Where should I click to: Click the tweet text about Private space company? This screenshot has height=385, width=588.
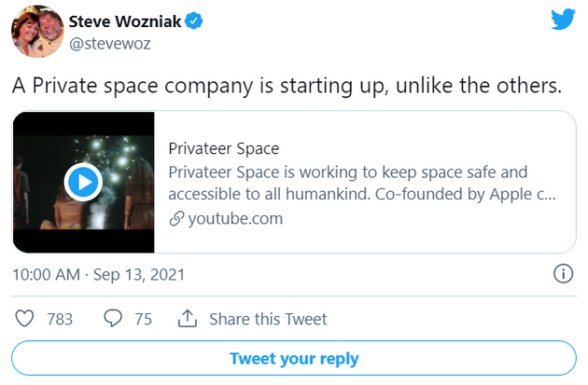[287, 86]
